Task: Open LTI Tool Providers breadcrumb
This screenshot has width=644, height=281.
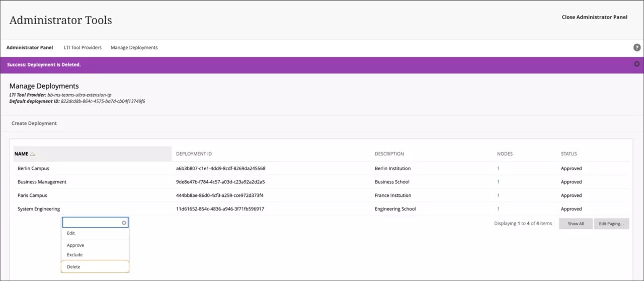Action: [x=83, y=48]
